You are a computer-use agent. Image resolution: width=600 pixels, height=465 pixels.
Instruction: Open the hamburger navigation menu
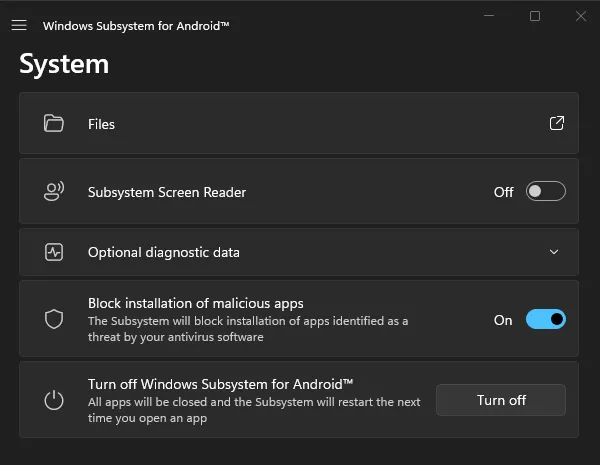tap(19, 25)
